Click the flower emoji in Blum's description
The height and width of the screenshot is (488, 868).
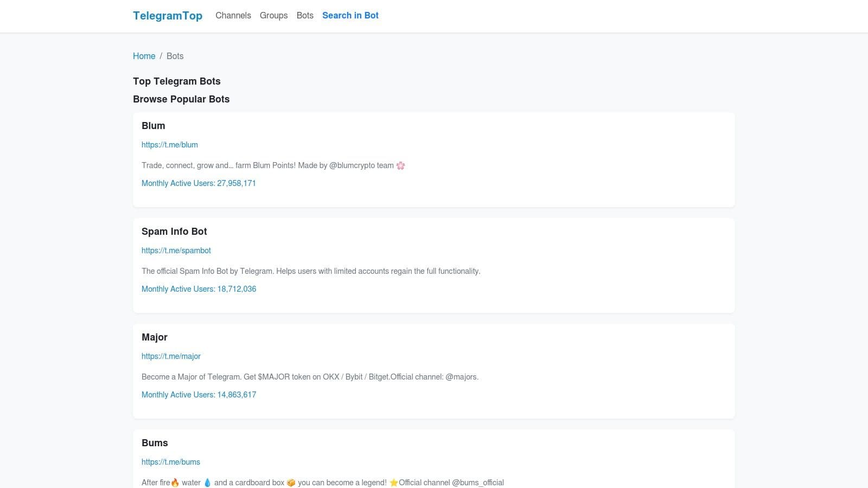tap(400, 165)
